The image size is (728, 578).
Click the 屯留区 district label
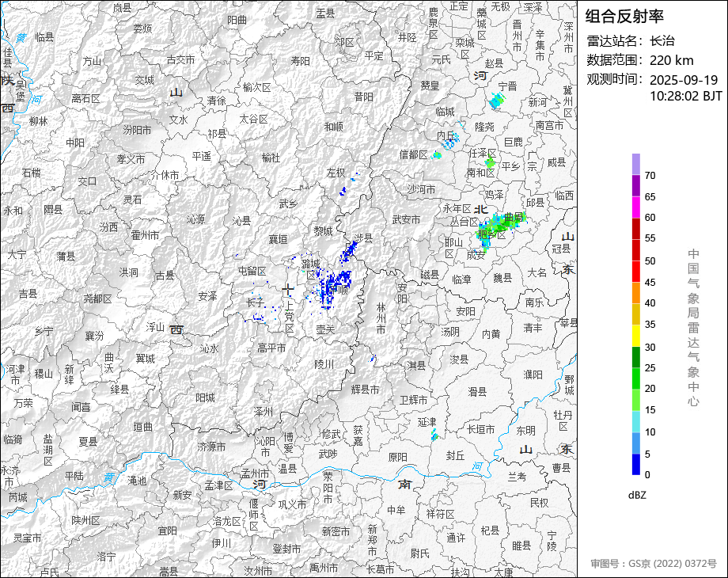[252, 271]
